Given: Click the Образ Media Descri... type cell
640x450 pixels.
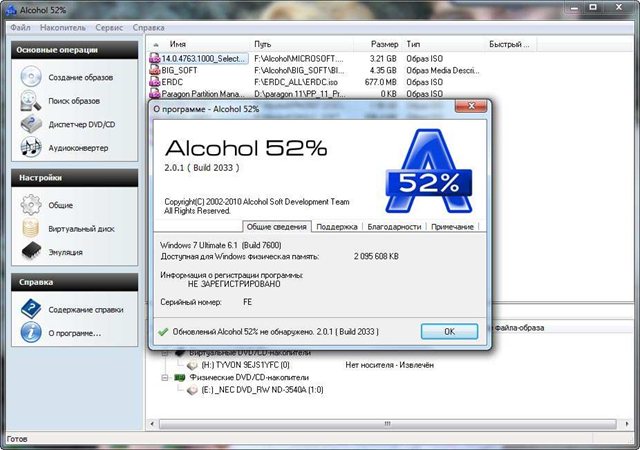Looking at the screenshot, I should (x=443, y=70).
